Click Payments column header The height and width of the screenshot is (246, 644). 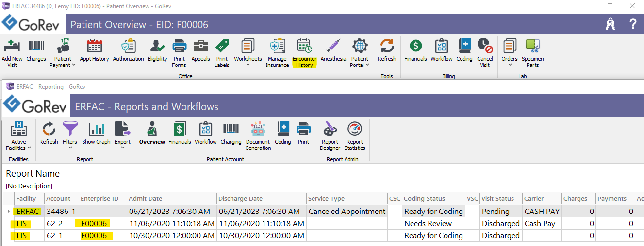pos(614,198)
